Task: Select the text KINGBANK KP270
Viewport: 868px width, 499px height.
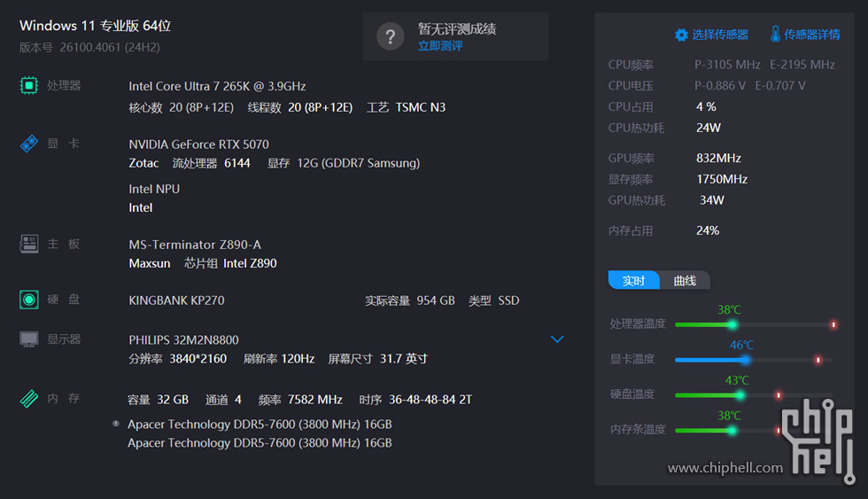Action: (176, 300)
